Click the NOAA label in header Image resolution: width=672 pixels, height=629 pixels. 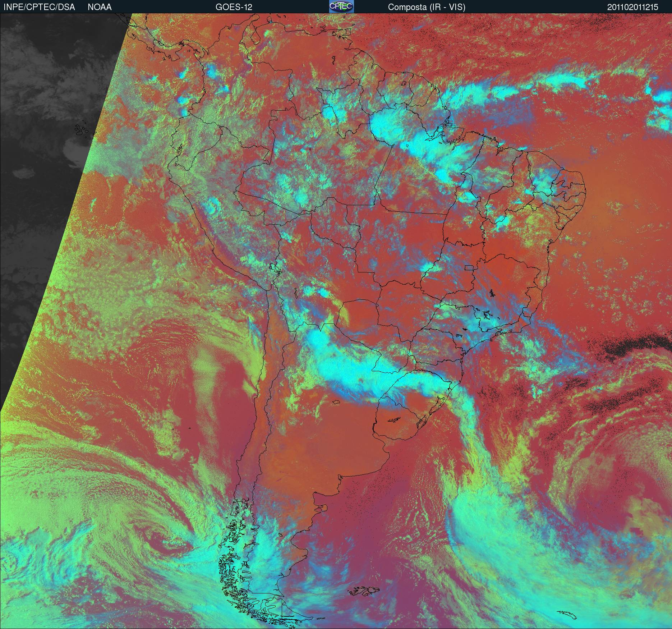click(100, 7)
